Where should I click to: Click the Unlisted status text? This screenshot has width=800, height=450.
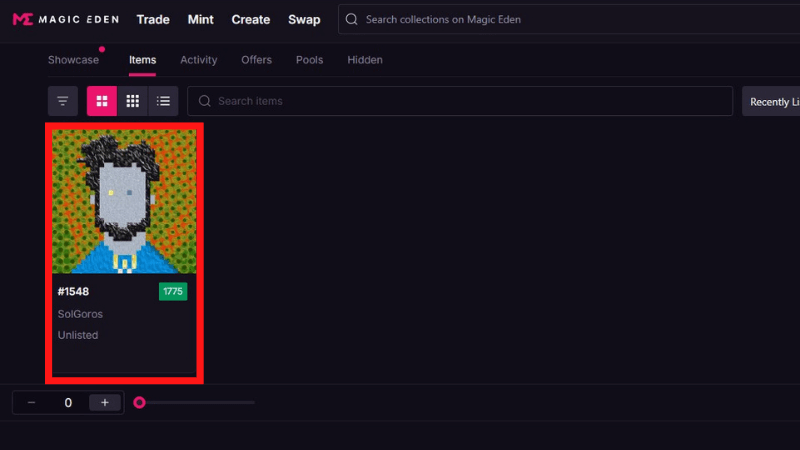coord(78,335)
